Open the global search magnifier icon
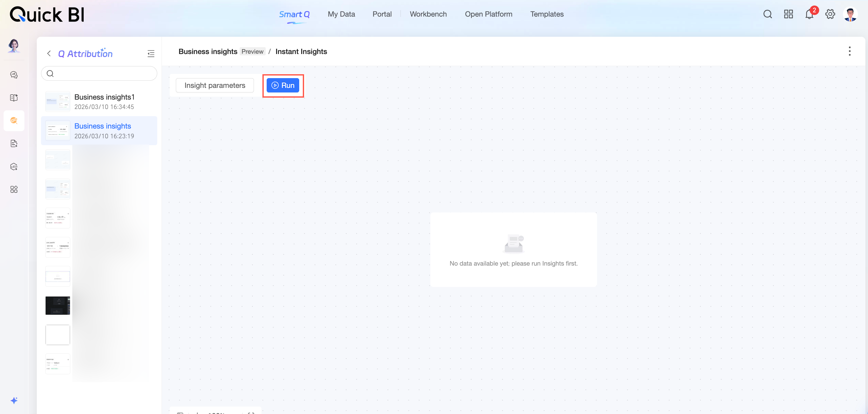 tap(768, 14)
